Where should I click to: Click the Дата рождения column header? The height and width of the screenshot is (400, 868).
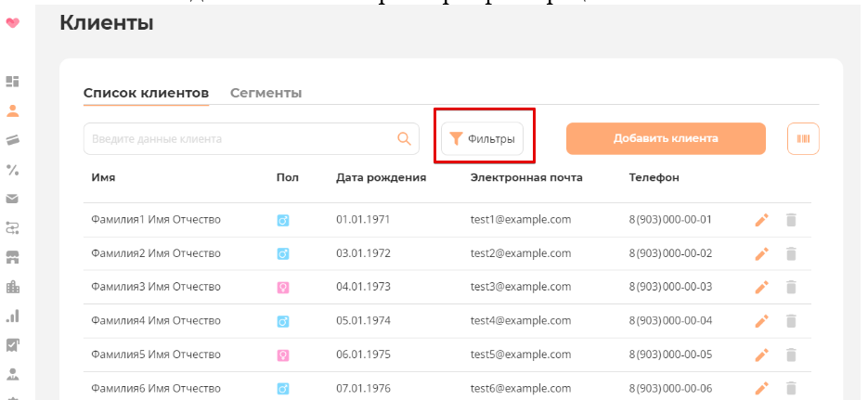coord(381,177)
